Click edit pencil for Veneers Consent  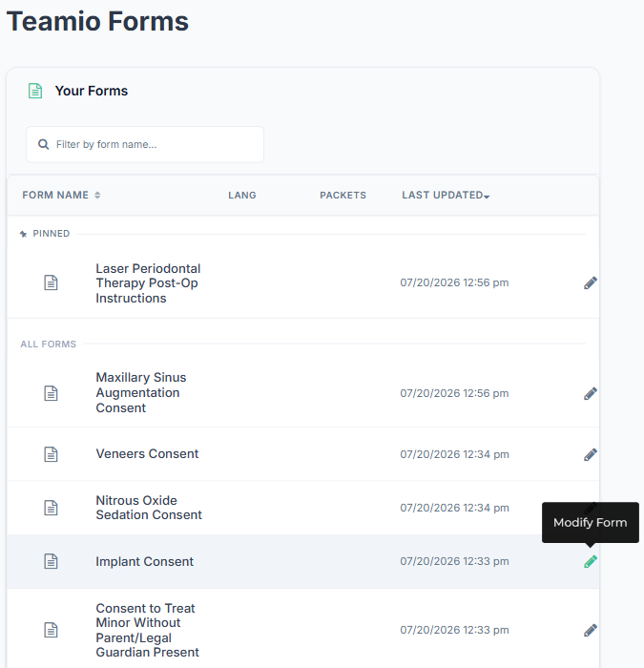coord(591,454)
